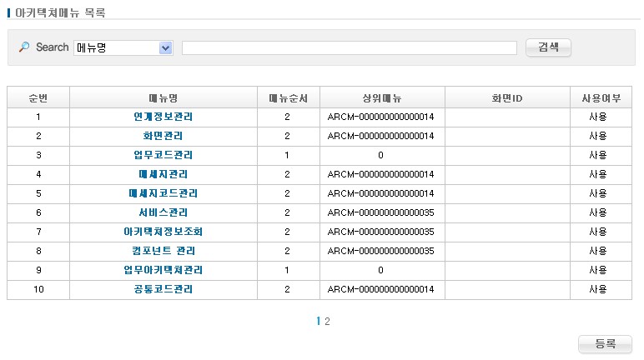Select the 업무아키텍쳐관리 menu link

tap(163, 270)
